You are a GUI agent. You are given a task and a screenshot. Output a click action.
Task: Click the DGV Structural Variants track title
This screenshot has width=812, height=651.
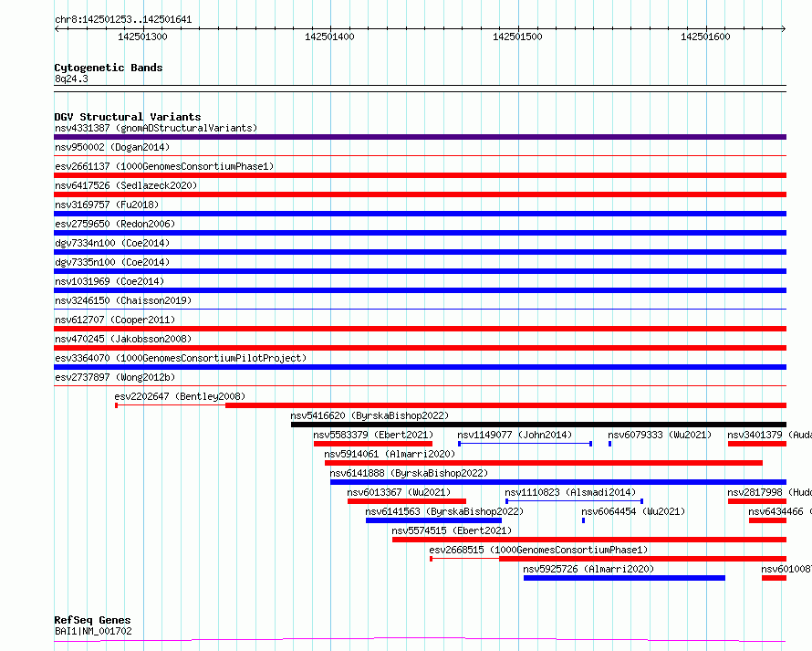pyautogui.click(x=128, y=117)
